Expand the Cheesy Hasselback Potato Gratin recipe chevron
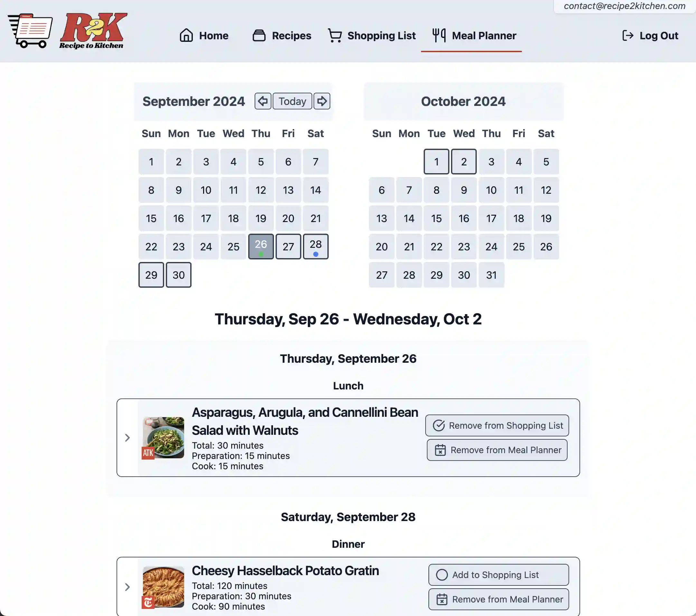Screen dimensions: 696x616 tap(127, 587)
